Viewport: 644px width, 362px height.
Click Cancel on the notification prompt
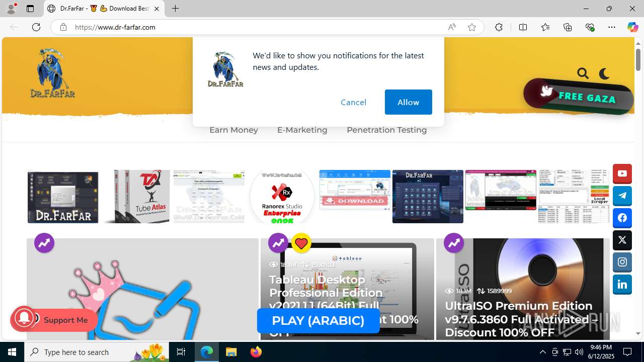354,102
